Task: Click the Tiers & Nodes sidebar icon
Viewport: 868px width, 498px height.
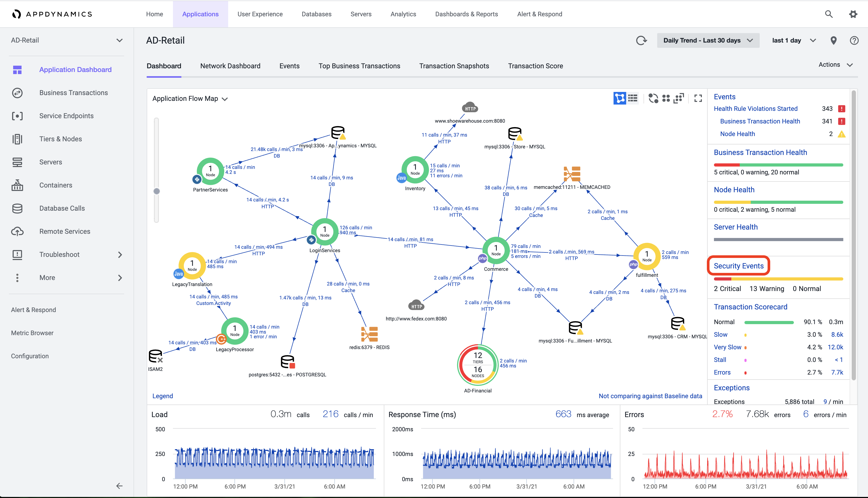Action: point(17,139)
